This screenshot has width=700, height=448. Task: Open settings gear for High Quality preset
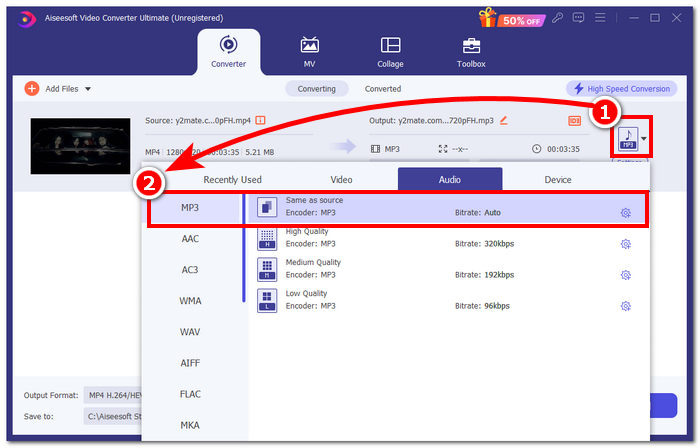click(625, 243)
